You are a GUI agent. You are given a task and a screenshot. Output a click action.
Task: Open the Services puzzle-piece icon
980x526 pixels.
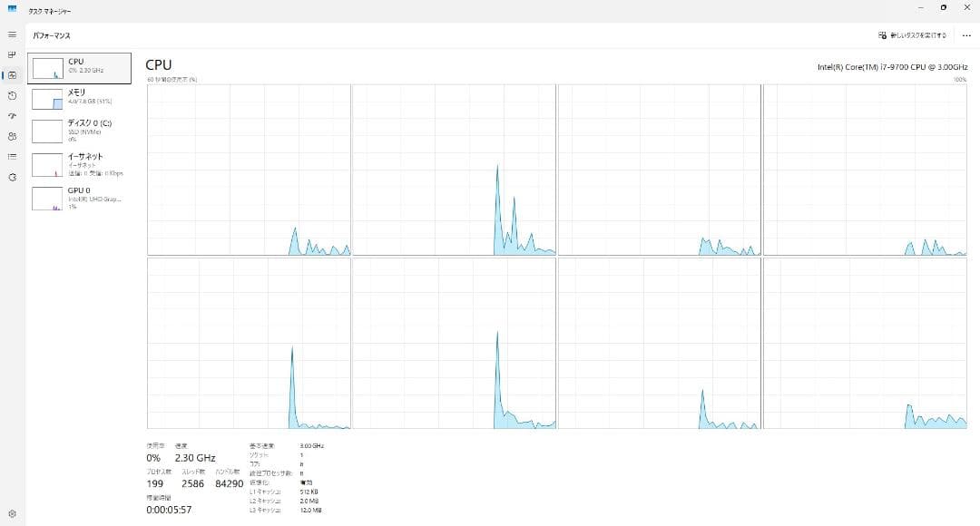(x=12, y=177)
